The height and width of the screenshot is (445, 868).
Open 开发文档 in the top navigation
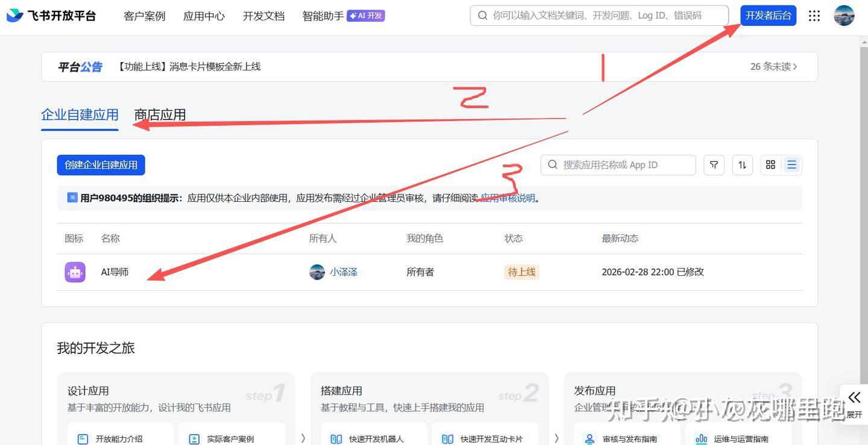coord(264,16)
